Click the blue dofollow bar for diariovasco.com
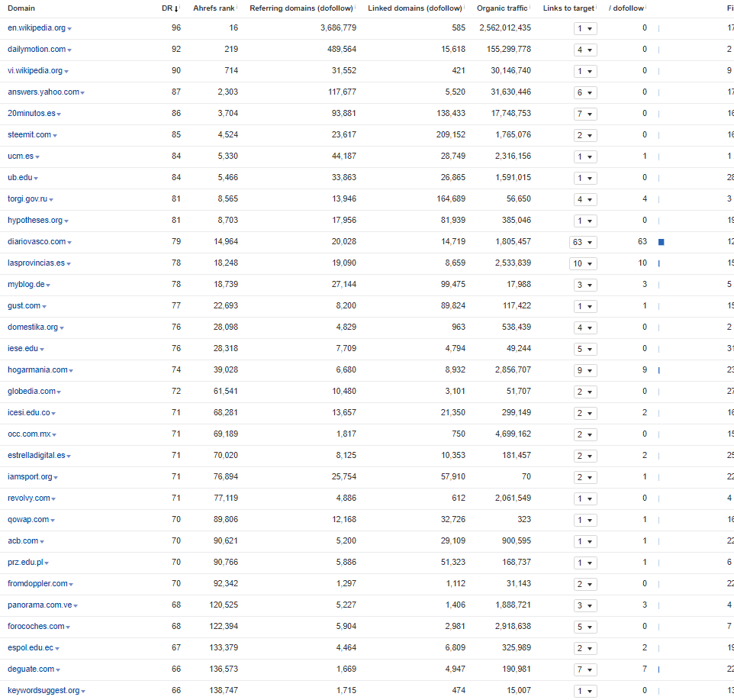This screenshot has height=700, width=734. click(x=661, y=242)
